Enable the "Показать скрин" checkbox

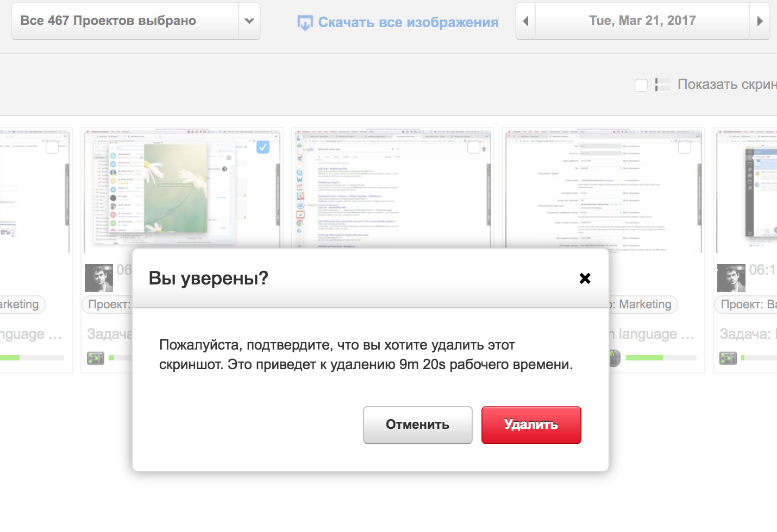(641, 85)
